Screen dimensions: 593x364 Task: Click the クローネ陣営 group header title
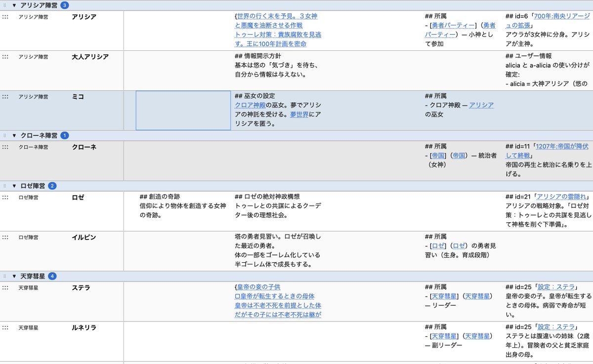tap(39, 135)
